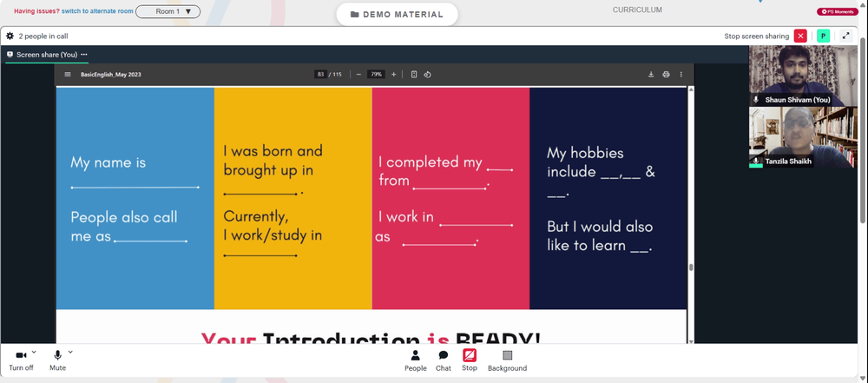Mute the microphone

point(57,360)
